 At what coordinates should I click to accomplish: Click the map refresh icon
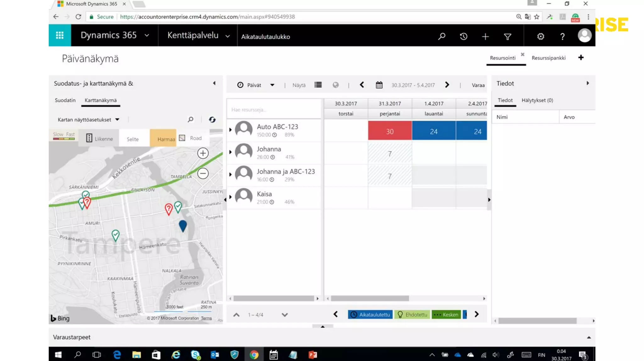(x=212, y=120)
